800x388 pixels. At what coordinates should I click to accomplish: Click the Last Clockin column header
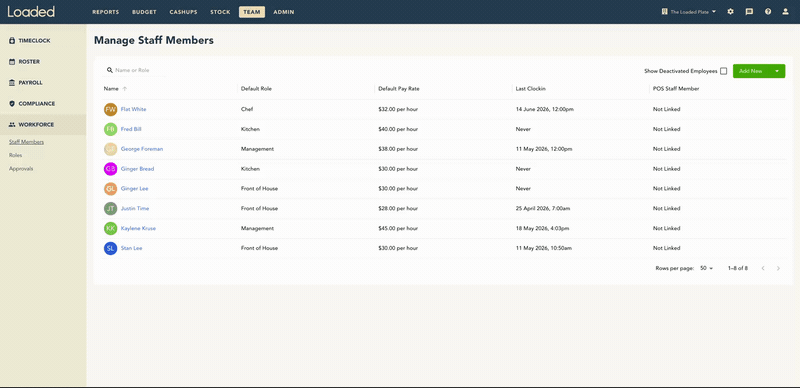(531, 89)
